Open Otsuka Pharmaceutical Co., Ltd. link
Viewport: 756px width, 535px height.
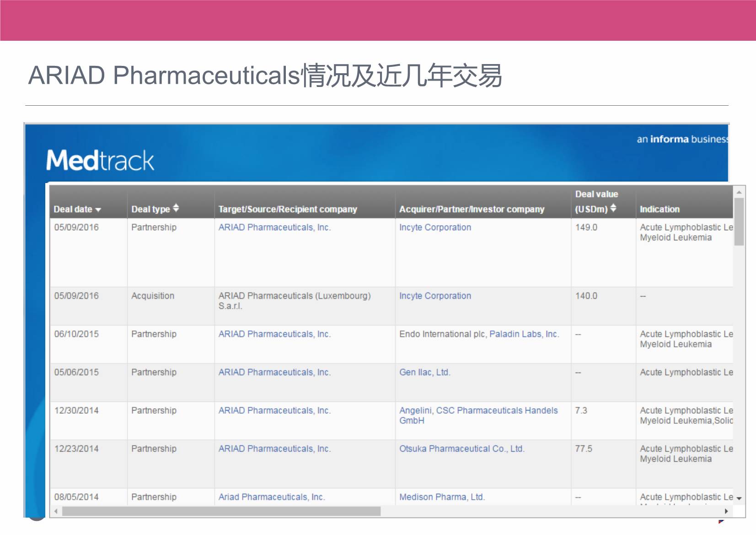(462, 449)
